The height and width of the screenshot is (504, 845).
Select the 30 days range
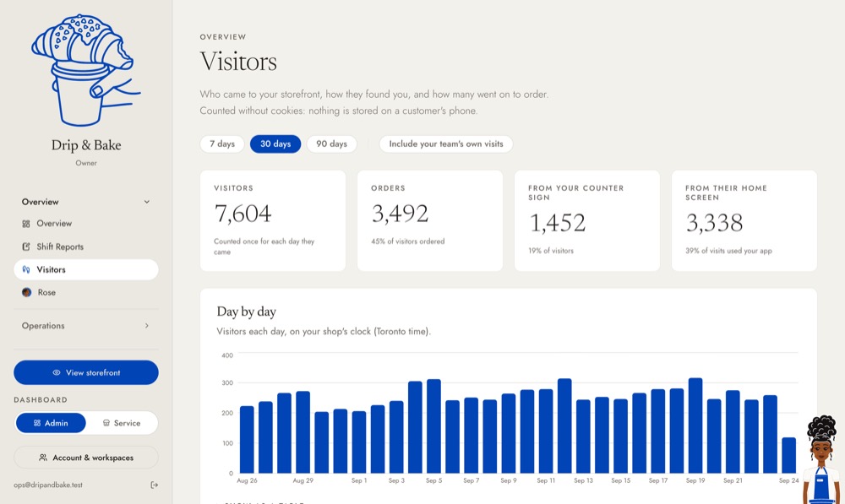coord(275,144)
